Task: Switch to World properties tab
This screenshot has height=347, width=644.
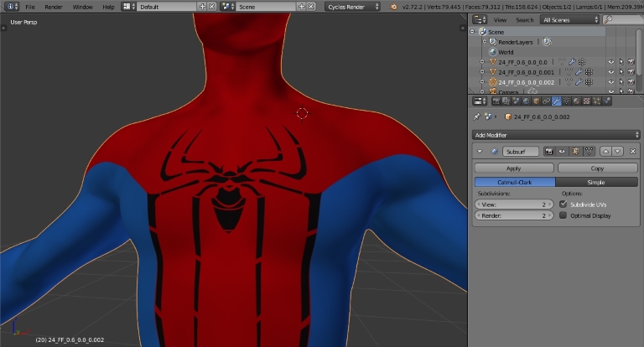Action: [x=526, y=101]
